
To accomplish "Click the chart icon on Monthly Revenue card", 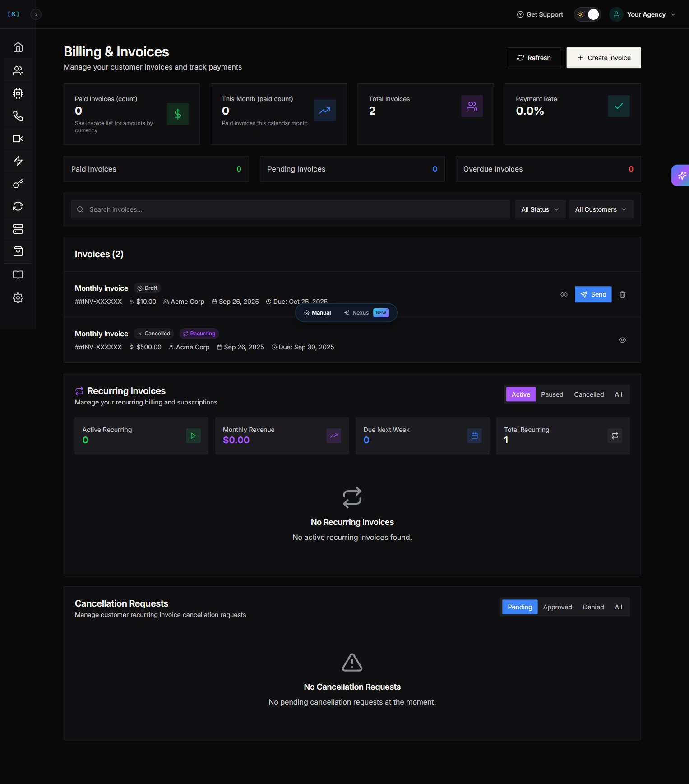I will point(334,436).
